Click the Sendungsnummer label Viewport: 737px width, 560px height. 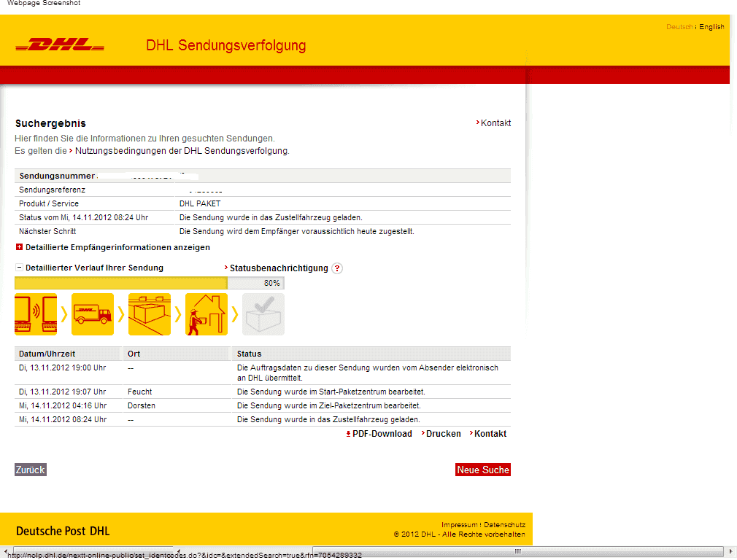[x=57, y=176]
